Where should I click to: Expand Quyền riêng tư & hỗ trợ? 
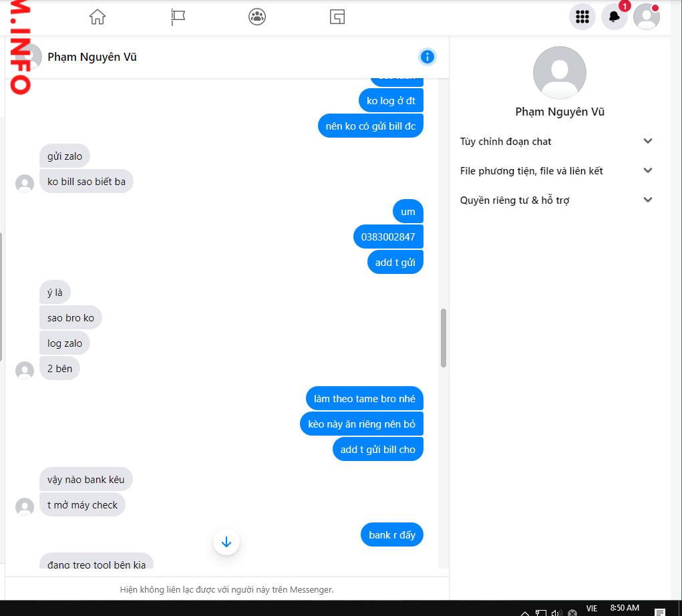coord(647,200)
